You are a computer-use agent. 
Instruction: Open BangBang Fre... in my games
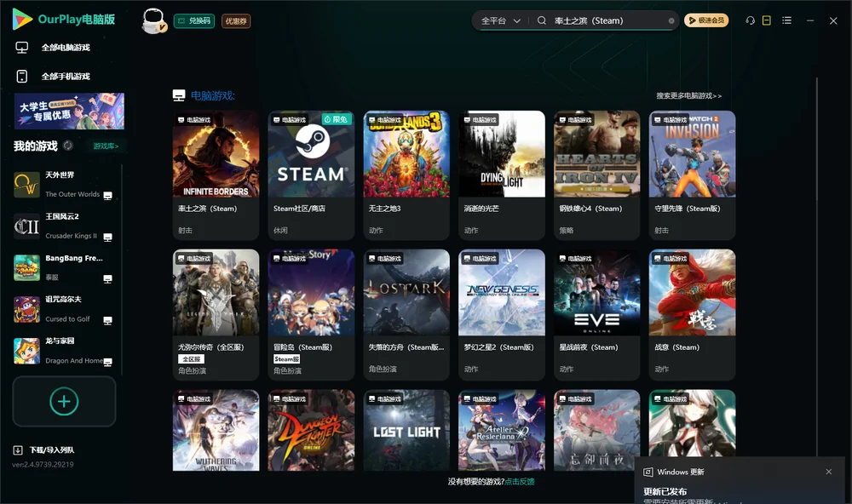(62, 267)
